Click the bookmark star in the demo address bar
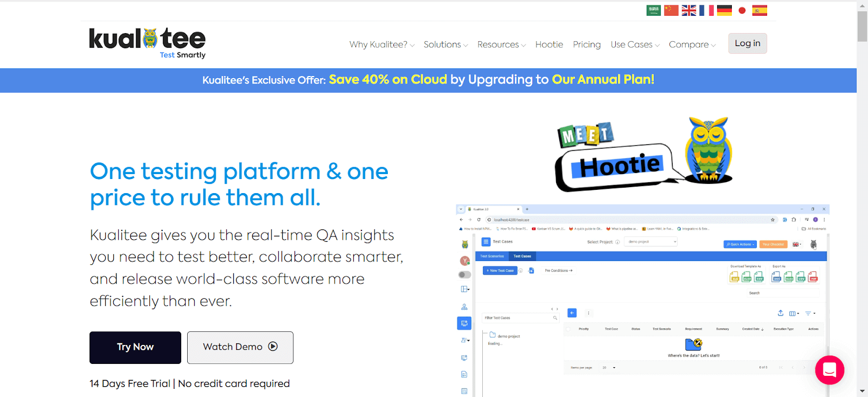The width and height of the screenshot is (868, 397). click(x=773, y=220)
